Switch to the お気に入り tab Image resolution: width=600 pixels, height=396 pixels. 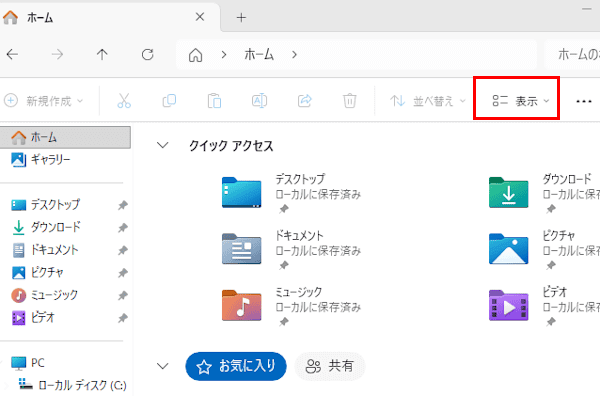coord(236,366)
